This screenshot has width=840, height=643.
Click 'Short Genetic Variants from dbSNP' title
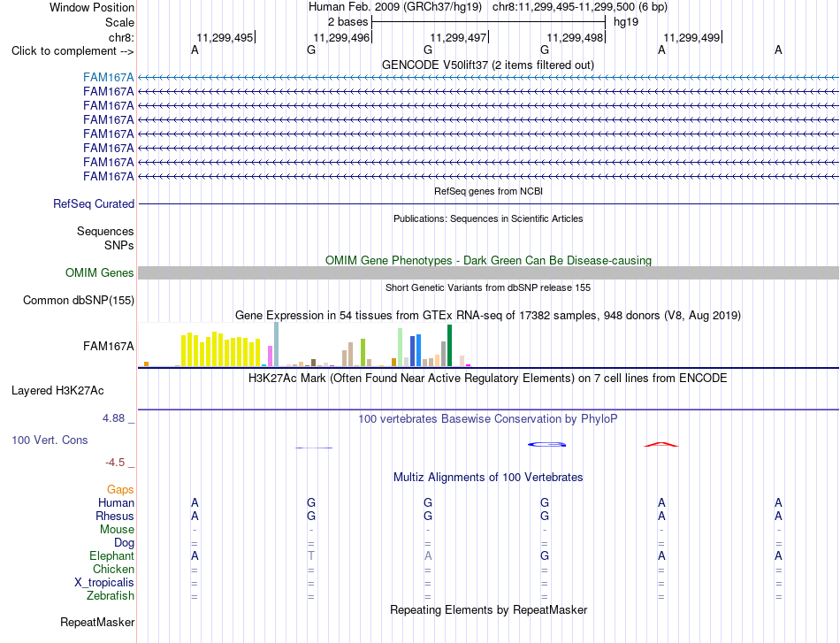[488, 287]
